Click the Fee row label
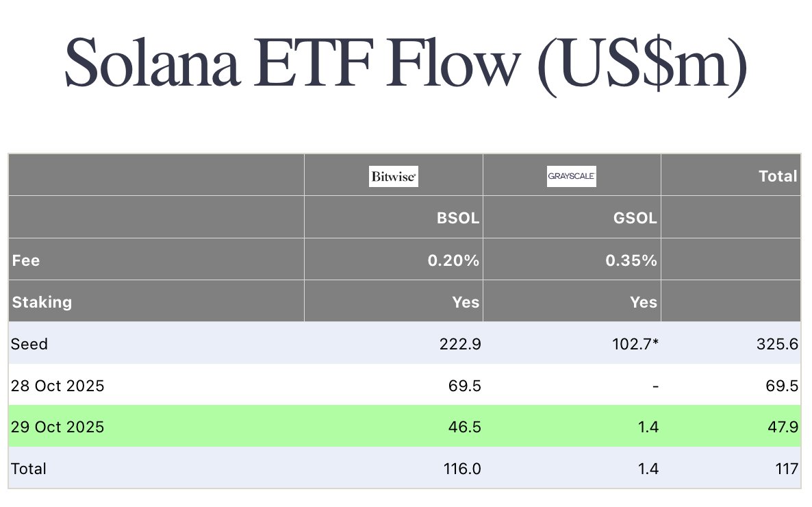The image size is (812, 507). (26, 260)
